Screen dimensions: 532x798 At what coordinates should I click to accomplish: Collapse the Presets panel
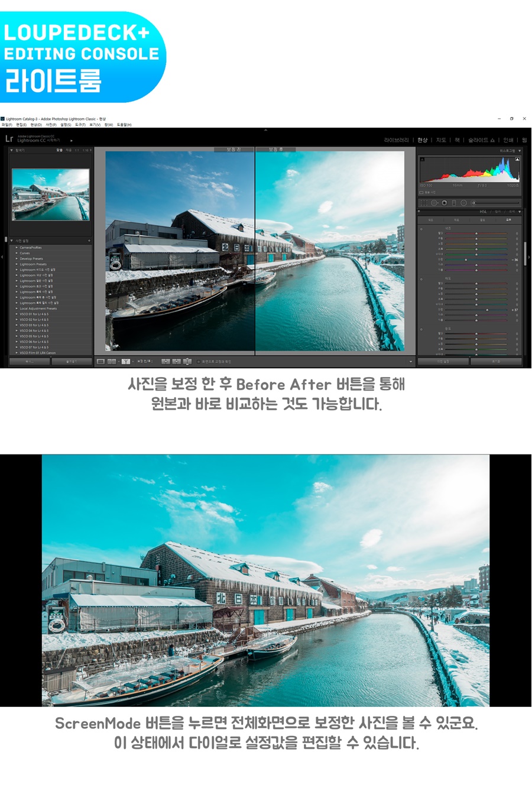point(11,241)
